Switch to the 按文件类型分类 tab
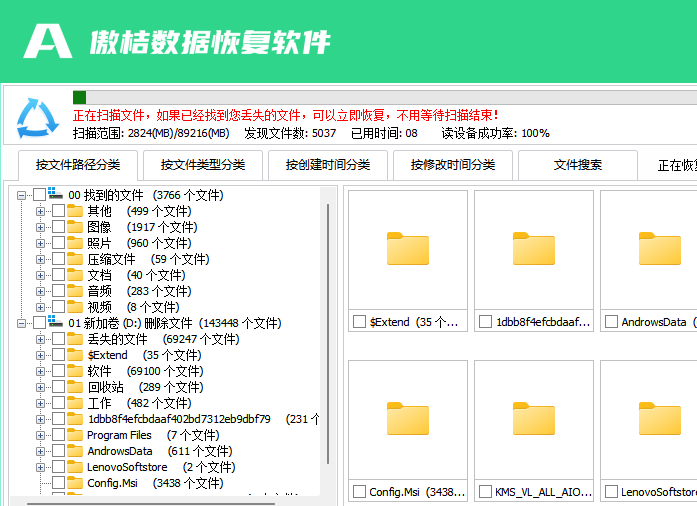This screenshot has height=506, width=697. (203, 165)
